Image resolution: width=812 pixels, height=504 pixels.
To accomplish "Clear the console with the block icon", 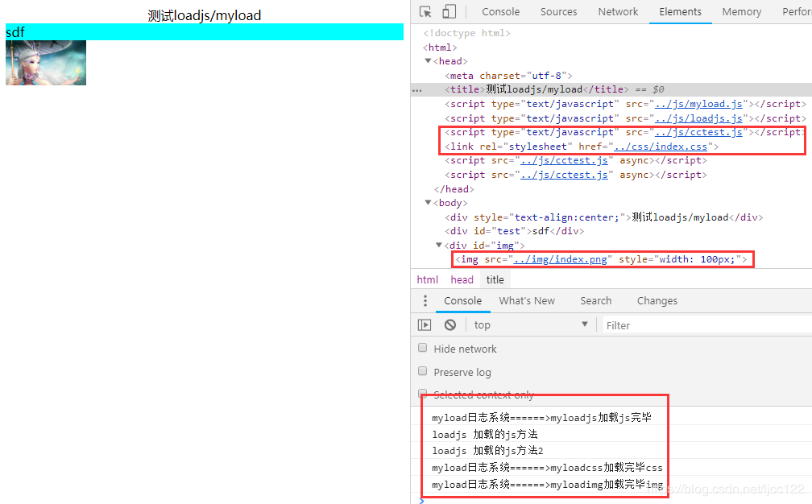I will 449,324.
